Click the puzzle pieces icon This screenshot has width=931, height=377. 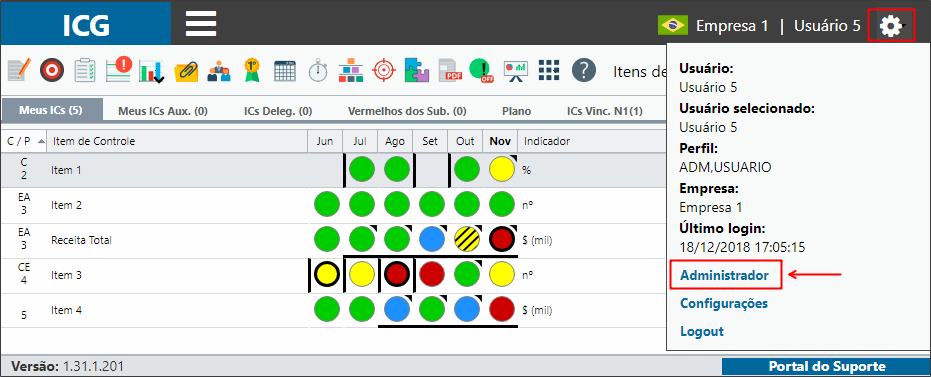pyautogui.click(x=417, y=71)
